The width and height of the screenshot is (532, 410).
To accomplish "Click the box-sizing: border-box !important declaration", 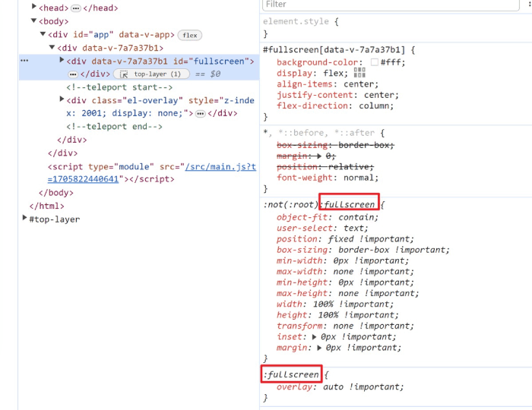I will [363, 250].
